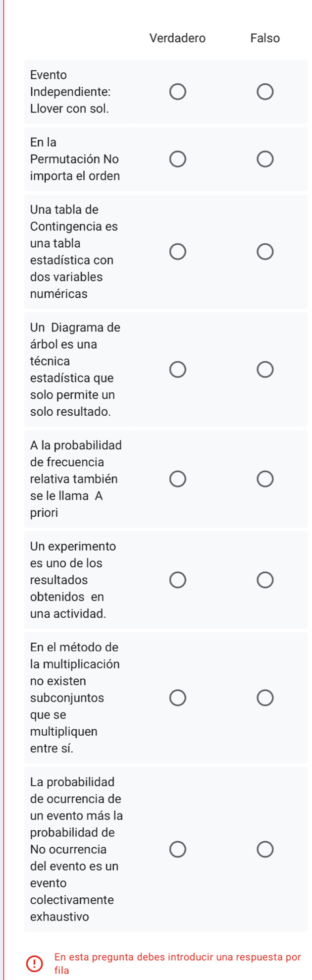
Task: Select Falso for Permutación order statement
Action: 265,160
